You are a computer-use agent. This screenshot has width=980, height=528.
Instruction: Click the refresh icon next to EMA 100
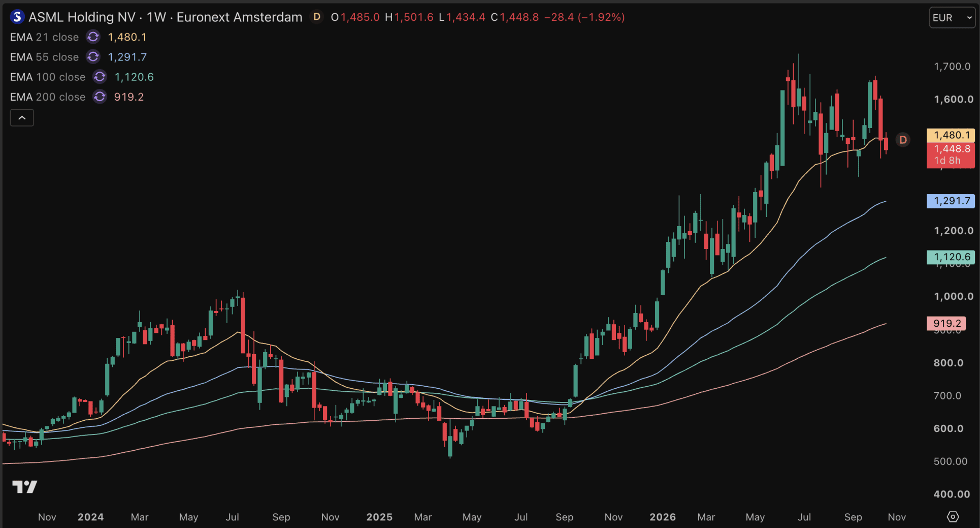coord(100,77)
